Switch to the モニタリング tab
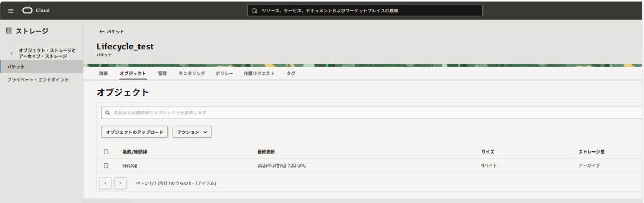 [192, 73]
